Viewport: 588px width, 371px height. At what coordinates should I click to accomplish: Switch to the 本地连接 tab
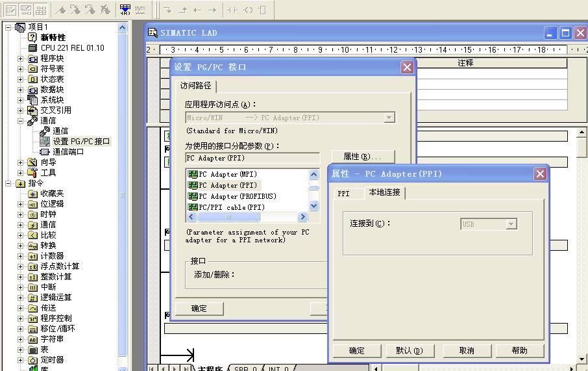pos(385,193)
